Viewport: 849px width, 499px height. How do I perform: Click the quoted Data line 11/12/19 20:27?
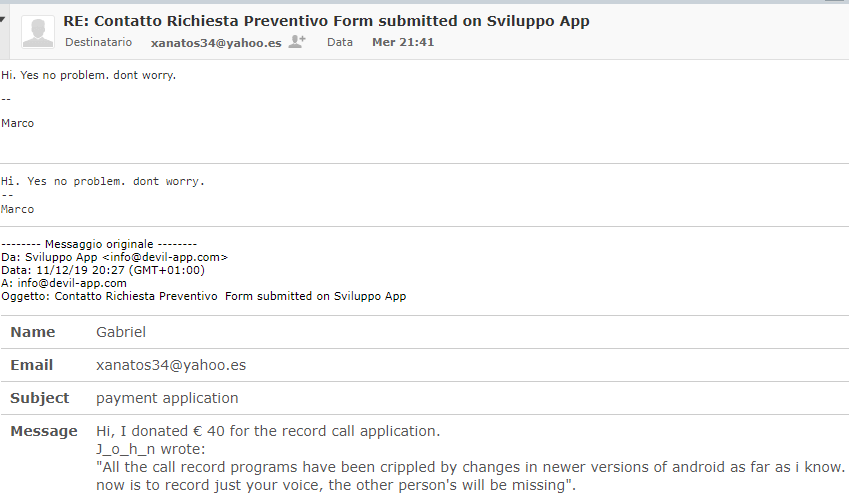pyautogui.click(x=102, y=270)
